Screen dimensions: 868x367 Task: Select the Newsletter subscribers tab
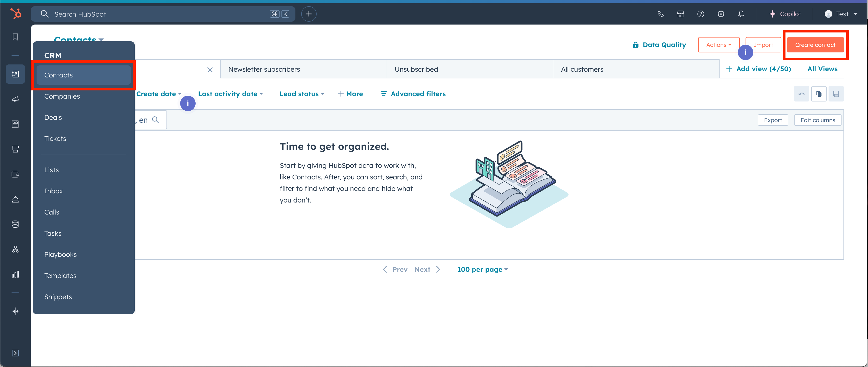click(x=303, y=69)
